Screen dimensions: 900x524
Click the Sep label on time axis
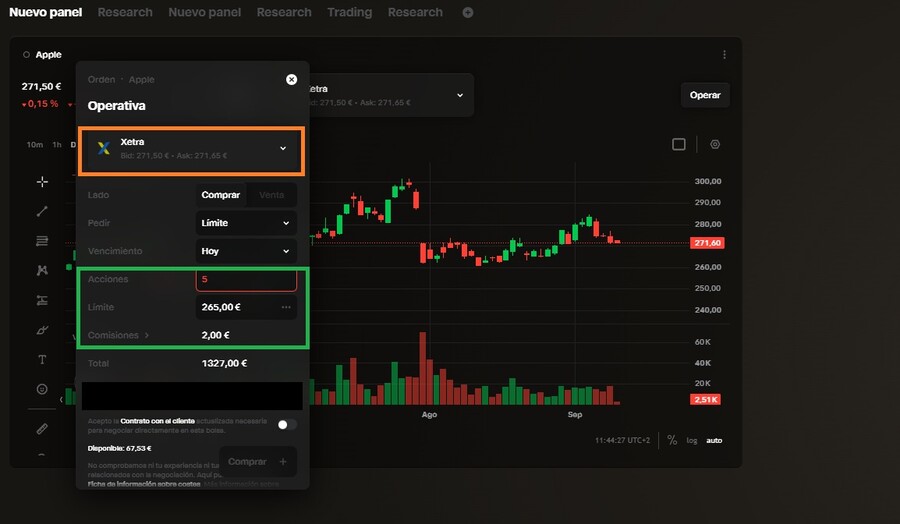click(575, 414)
